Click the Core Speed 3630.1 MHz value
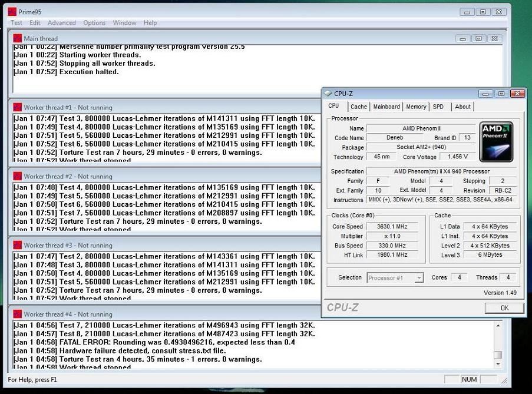Screen dimensions: 532x394 (392, 227)
